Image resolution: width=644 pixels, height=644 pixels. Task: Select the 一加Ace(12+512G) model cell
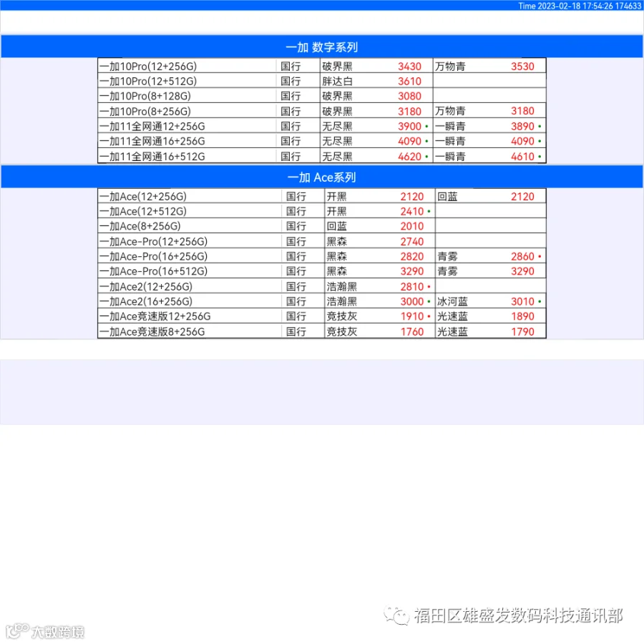190,211
